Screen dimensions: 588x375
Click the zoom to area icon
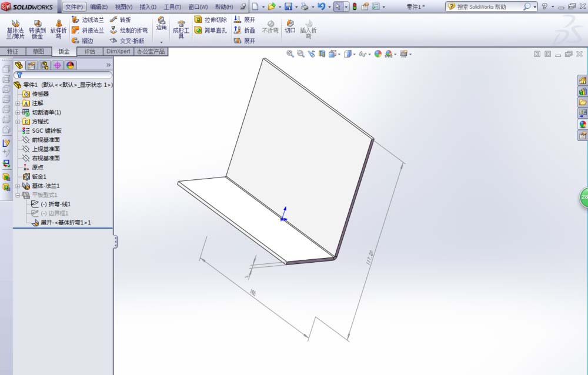tap(300, 54)
